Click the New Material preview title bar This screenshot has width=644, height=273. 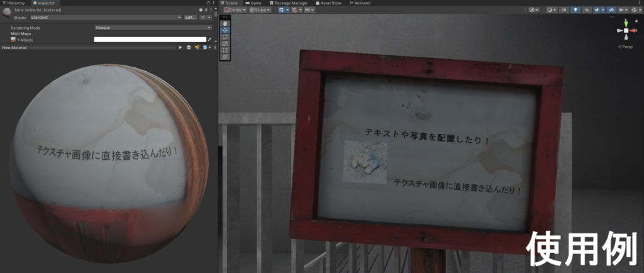click(88, 48)
